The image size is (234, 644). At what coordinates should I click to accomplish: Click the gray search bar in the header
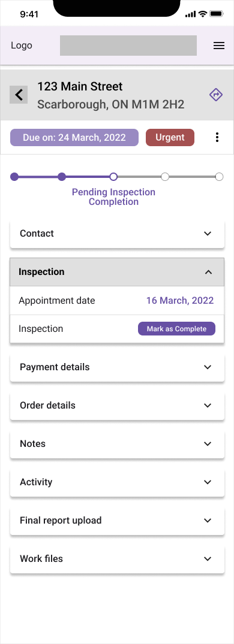(x=128, y=46)
